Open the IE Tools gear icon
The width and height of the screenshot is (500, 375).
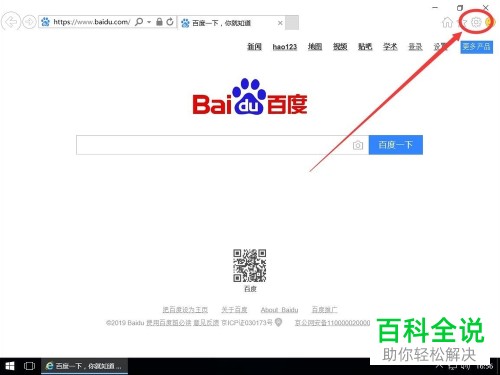pos(476,22)
